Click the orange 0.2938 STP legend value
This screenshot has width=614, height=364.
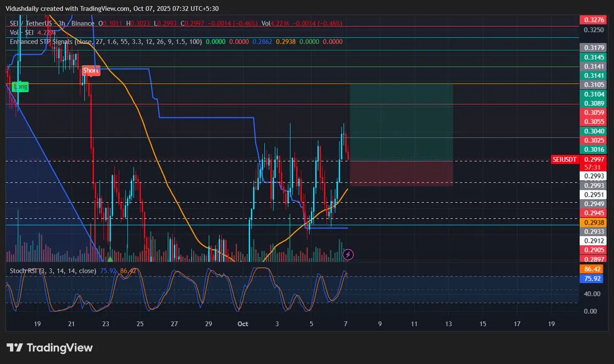[x=286, y=41]
